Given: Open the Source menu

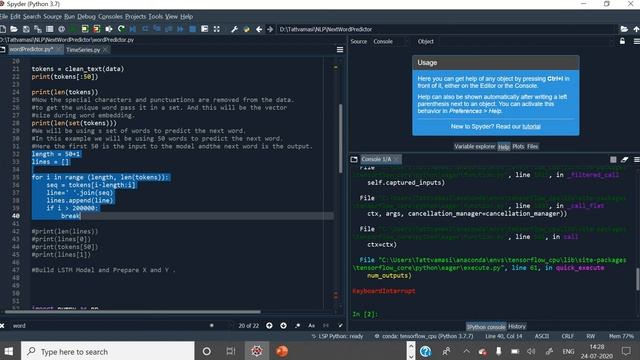Looking at the screenshot, I should [52, 16].
